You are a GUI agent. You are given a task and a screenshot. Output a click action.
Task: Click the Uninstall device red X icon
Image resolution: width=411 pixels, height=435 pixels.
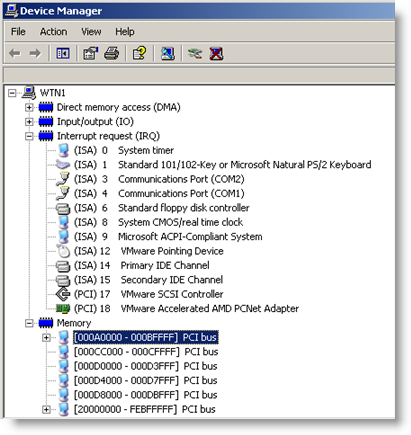[x=216, y=53]
